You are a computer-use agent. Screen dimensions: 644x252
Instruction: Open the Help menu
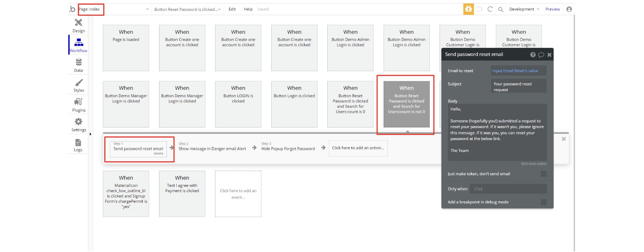(x=248, y=9)
